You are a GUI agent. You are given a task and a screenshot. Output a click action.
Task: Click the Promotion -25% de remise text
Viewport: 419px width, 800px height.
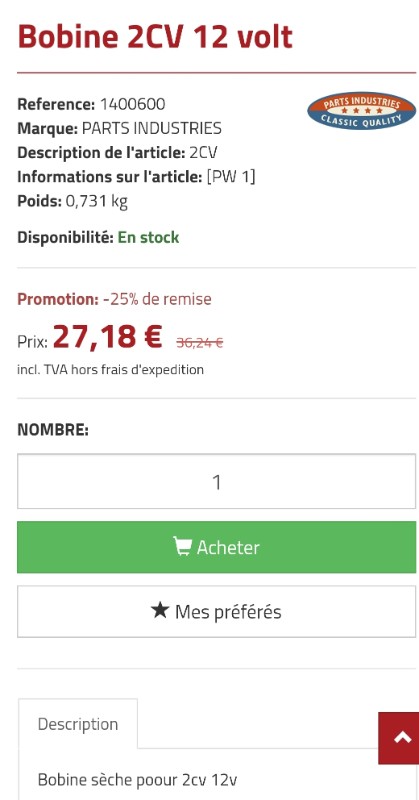click(114, 299)
